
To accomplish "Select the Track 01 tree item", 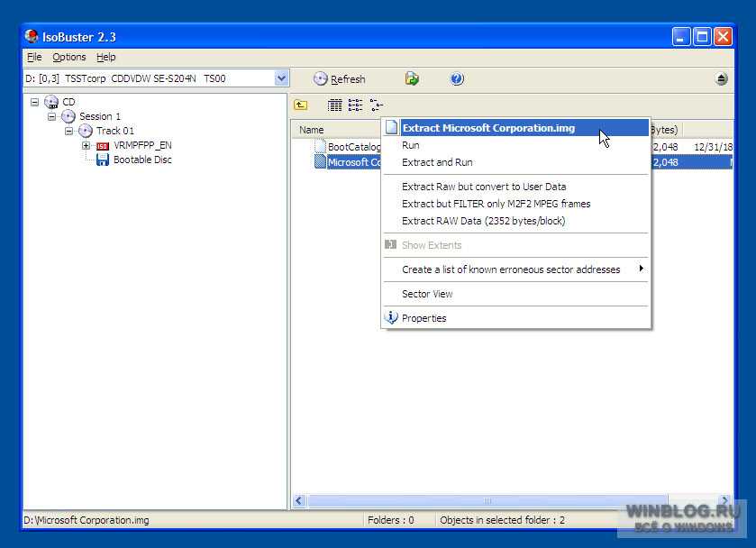I will tap(115, 131).
